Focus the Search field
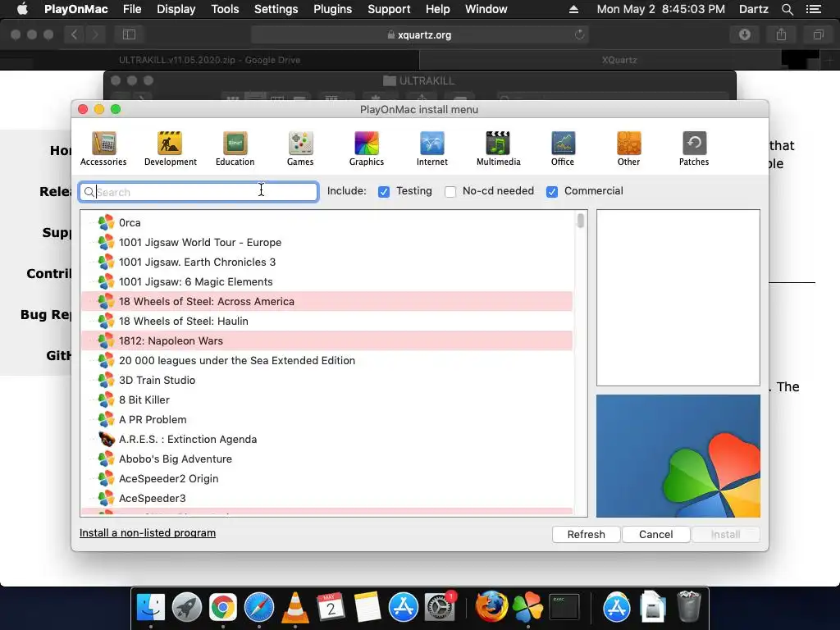 199,192
